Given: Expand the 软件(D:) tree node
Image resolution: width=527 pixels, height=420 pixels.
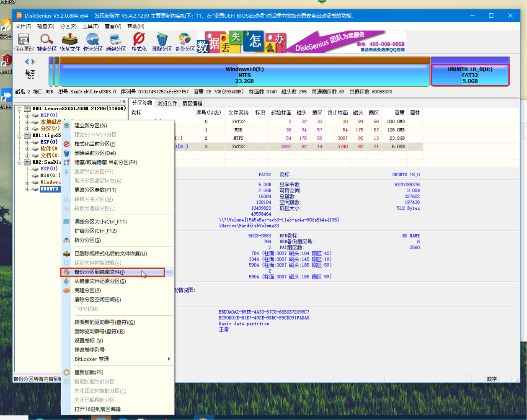Looking at the screenshot, I should 27,149.
